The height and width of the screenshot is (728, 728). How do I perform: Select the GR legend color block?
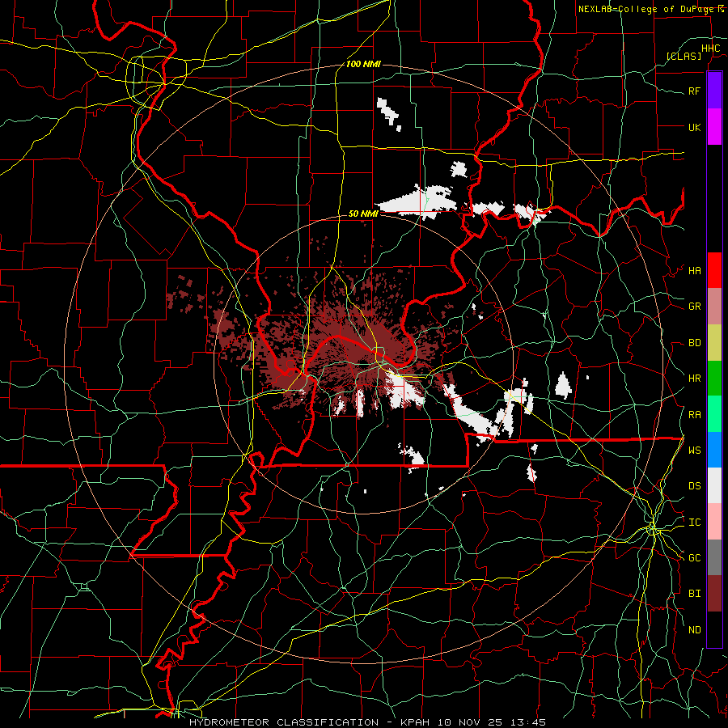coord(714,306)
